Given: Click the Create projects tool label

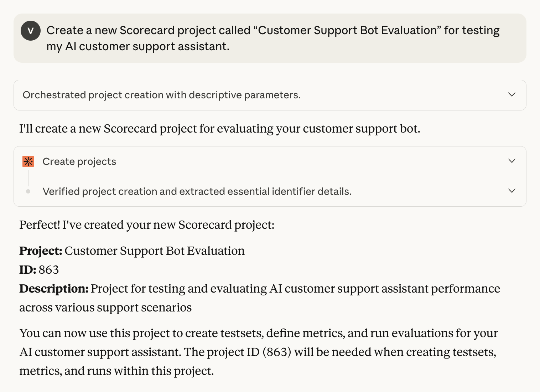Looking at the screenshot, I should (x=79, y=162).
